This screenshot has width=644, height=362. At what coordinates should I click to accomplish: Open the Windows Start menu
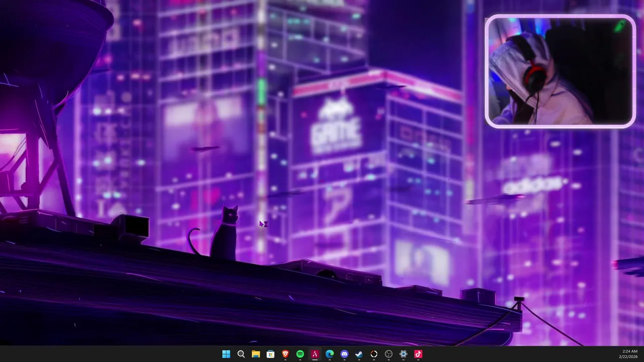(x=226, y=354)
